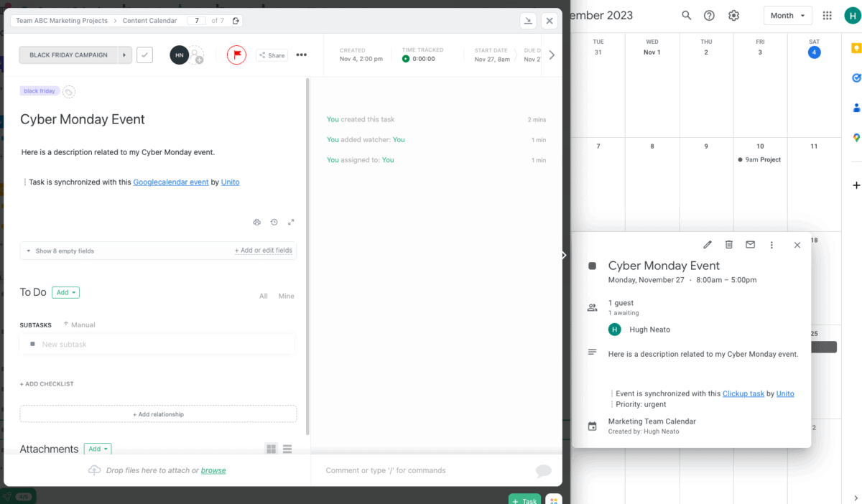Go to Content Calendar breadcrumb

[x=150, y=21]
